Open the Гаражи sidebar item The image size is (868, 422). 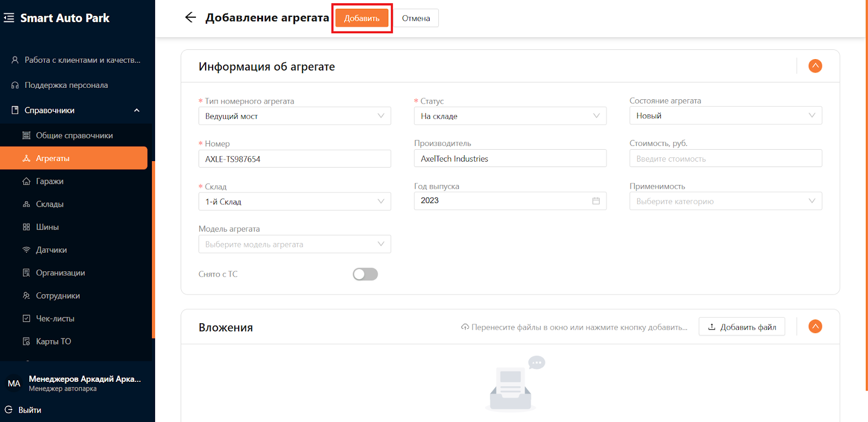49,181
